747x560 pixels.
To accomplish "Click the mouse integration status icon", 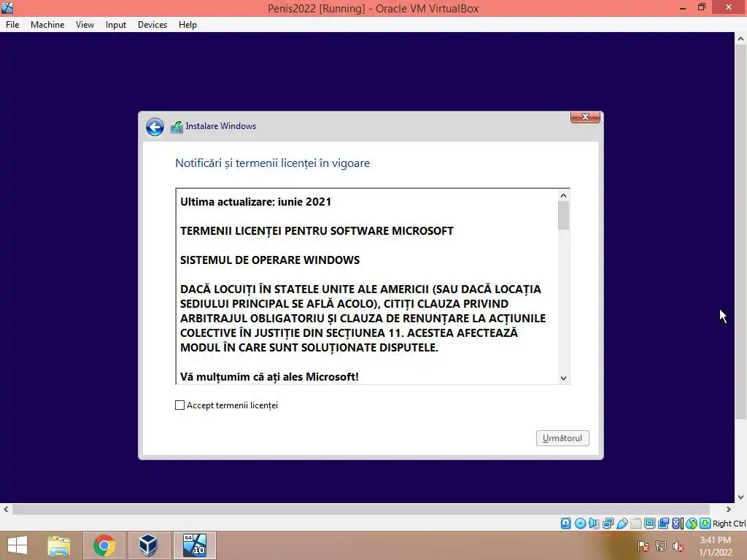I will point(692,524).
